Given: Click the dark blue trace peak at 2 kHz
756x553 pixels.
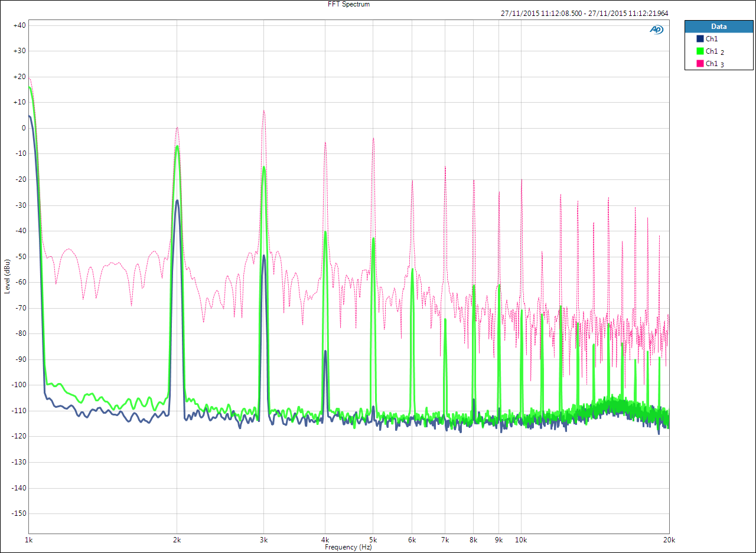Looking at the screenshot, I should pos(177,201).
